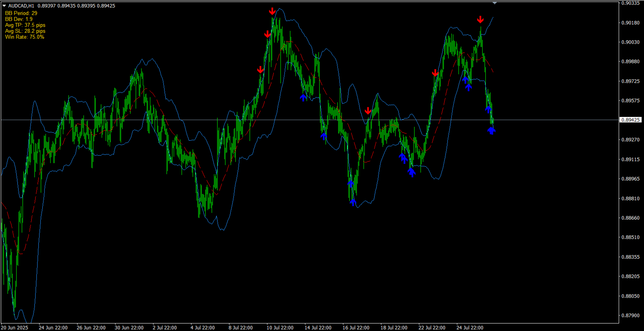644x331 pixels.
Task: Click the '8 Jul 22:00' time label
Action: 241,327
